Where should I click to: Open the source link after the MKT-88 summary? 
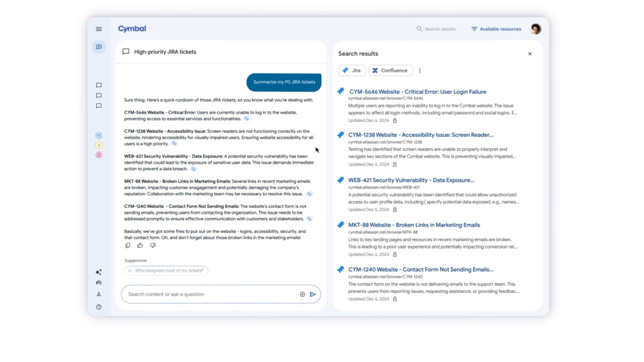310,194
